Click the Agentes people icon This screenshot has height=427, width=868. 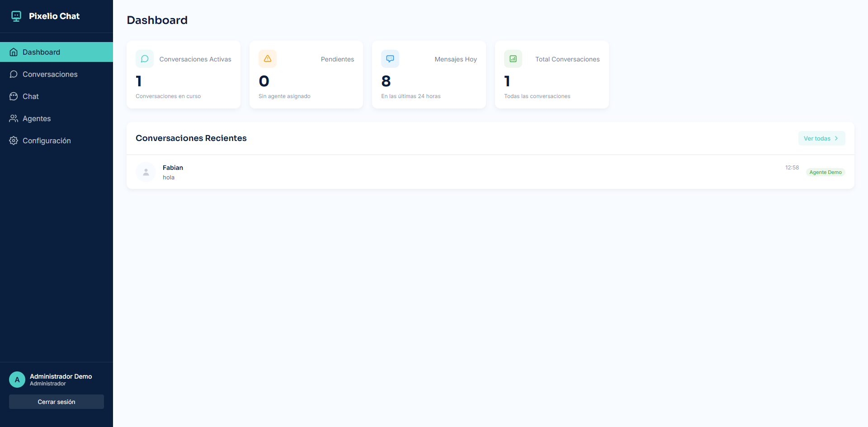(x=14, y=118)
